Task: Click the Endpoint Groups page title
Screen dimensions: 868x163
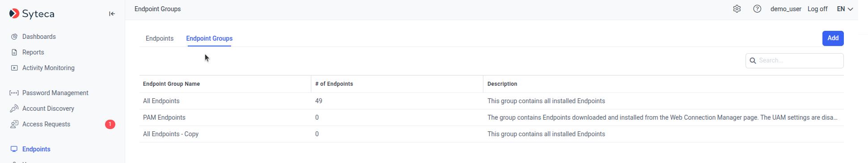Action: [x=157, y=9]
